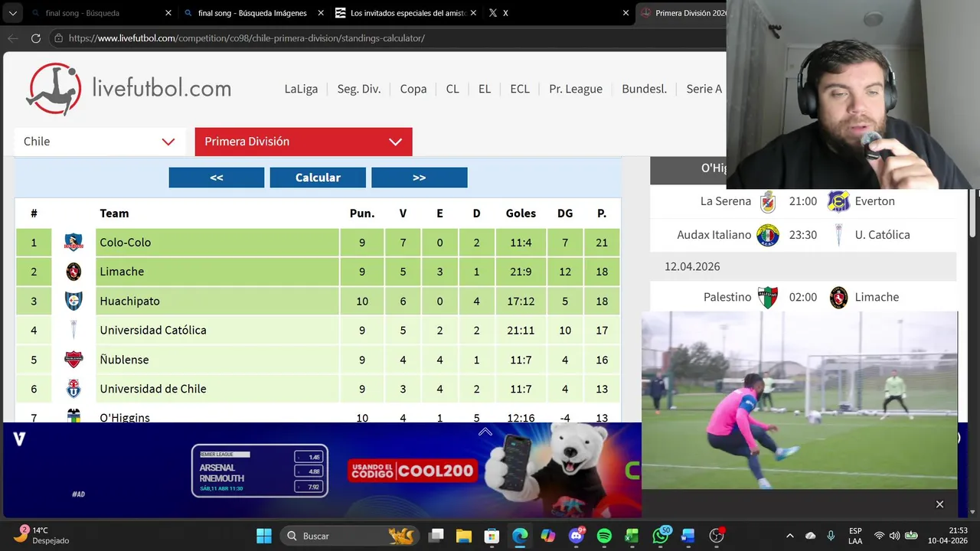Screen dimensions: 980x551
Task: Click the Universidad Católica crest in standings
Action: point(73,330)
